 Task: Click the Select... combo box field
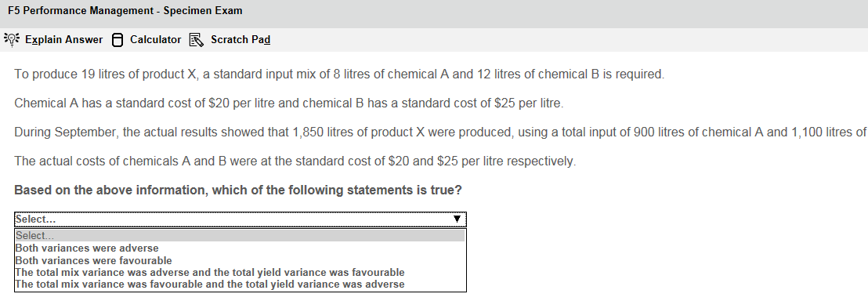pos(241,219)
